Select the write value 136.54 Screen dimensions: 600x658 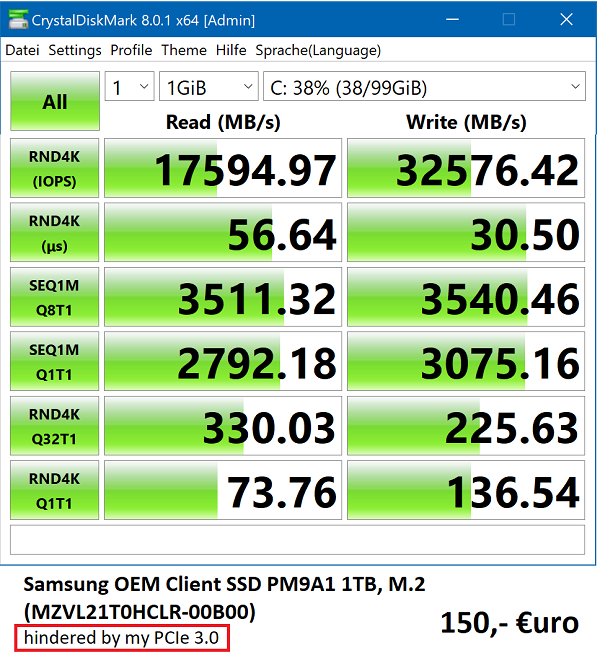pyautogui.click(x=466, y=490)
